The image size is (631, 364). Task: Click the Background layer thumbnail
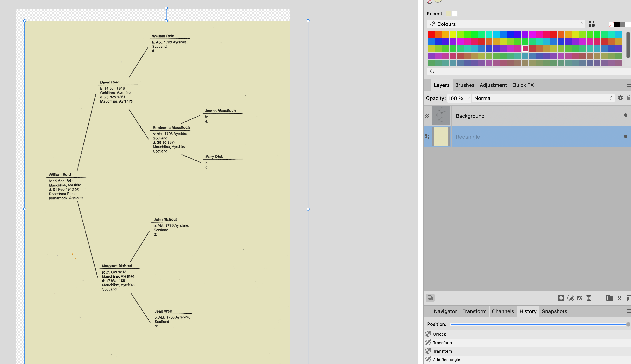[441, 116]
